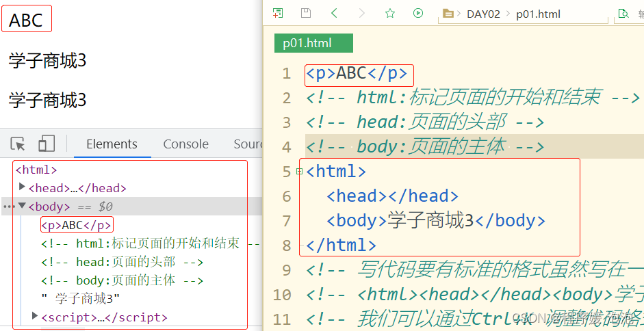Click the folder icon before DAY02
644x331 pixels.
pos(448,14)
